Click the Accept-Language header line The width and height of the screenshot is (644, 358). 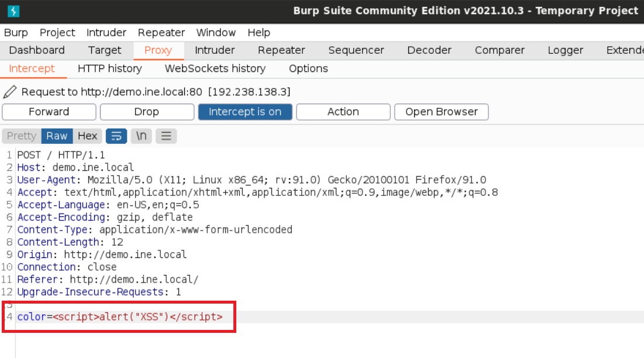coord(108,205)
